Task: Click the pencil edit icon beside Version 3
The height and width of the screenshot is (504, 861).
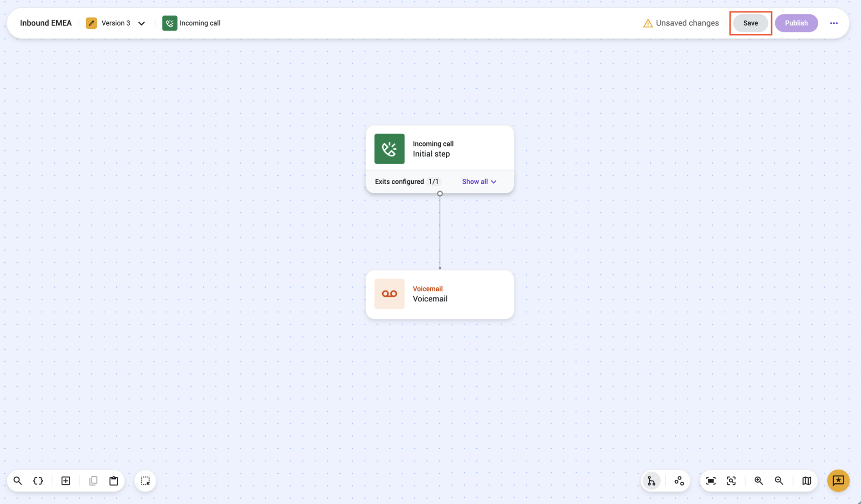Action: [x=91, y=23]
